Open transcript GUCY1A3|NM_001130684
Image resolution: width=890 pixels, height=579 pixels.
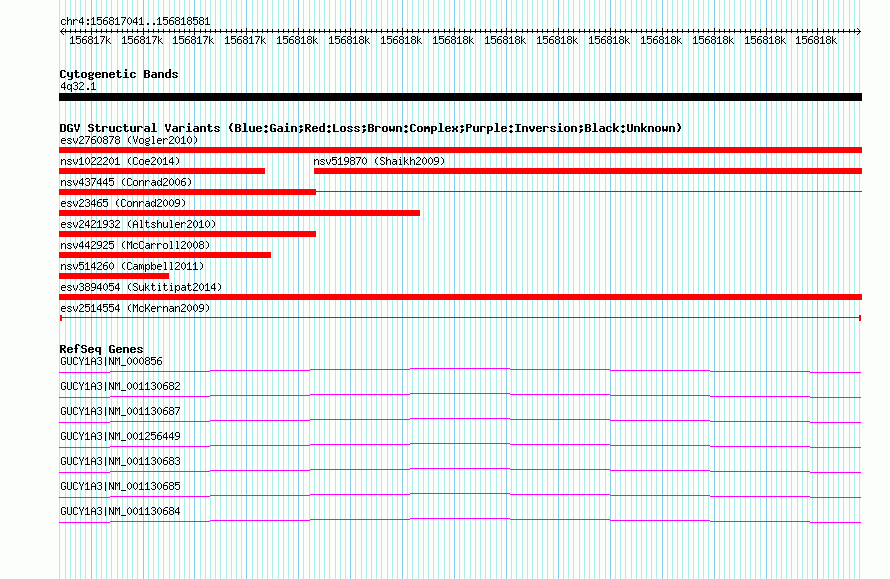pos(120,511)
